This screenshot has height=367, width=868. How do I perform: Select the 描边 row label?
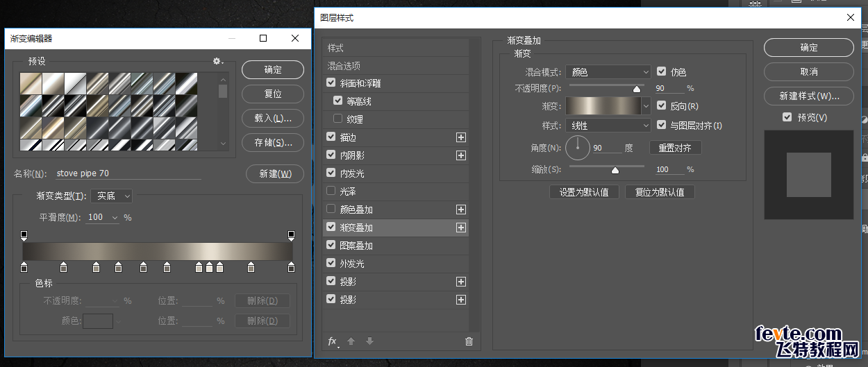(348, 137)
